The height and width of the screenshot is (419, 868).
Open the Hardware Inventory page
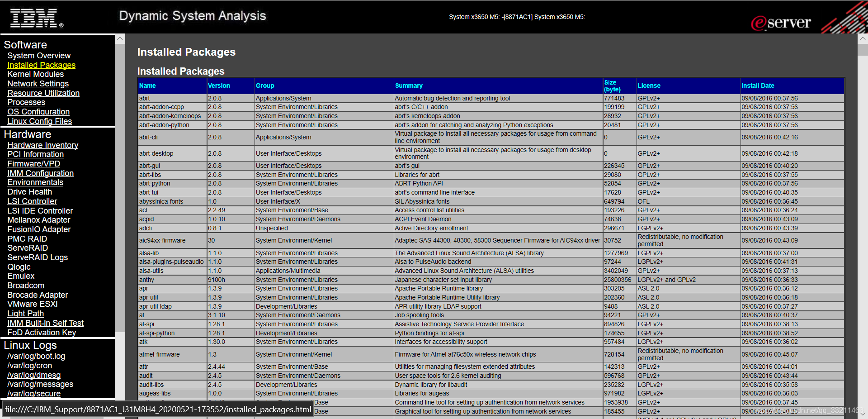pyautogui.click(x=42, y=145)
